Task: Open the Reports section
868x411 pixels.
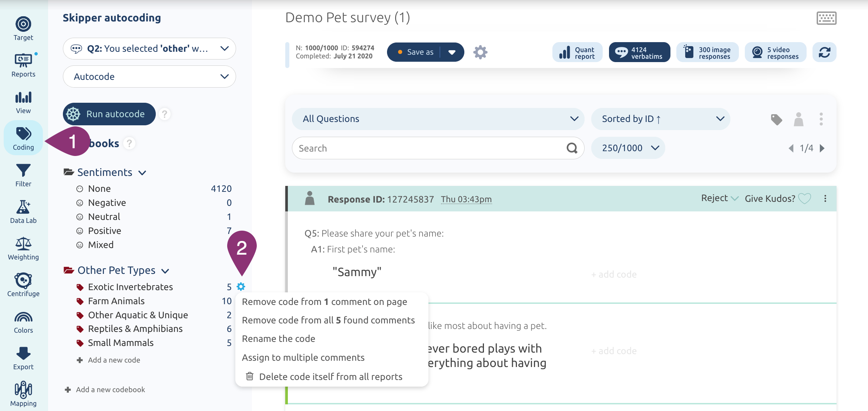Action: coord(23,65)
